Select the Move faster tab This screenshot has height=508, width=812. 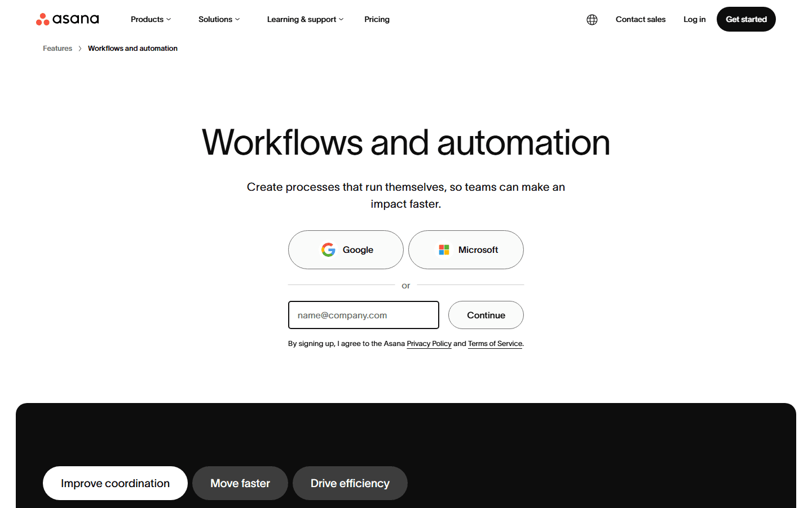[240, 483]
